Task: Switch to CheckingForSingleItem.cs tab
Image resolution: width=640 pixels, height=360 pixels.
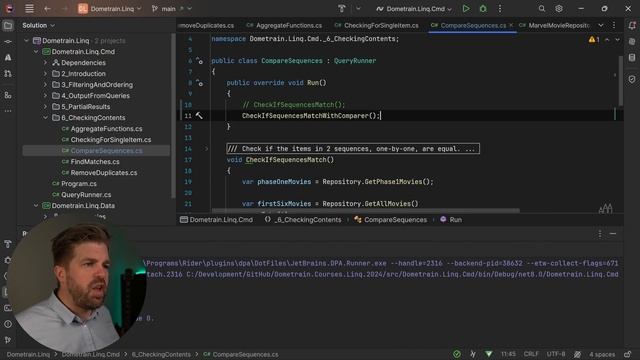Action: tap(376, 25)
